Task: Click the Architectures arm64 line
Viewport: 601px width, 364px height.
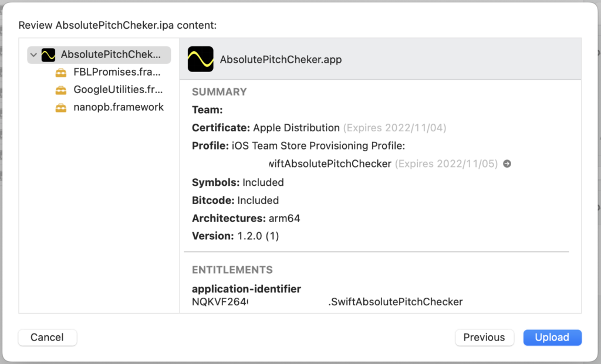Action: pyautogui.click(x=246, y=219)
